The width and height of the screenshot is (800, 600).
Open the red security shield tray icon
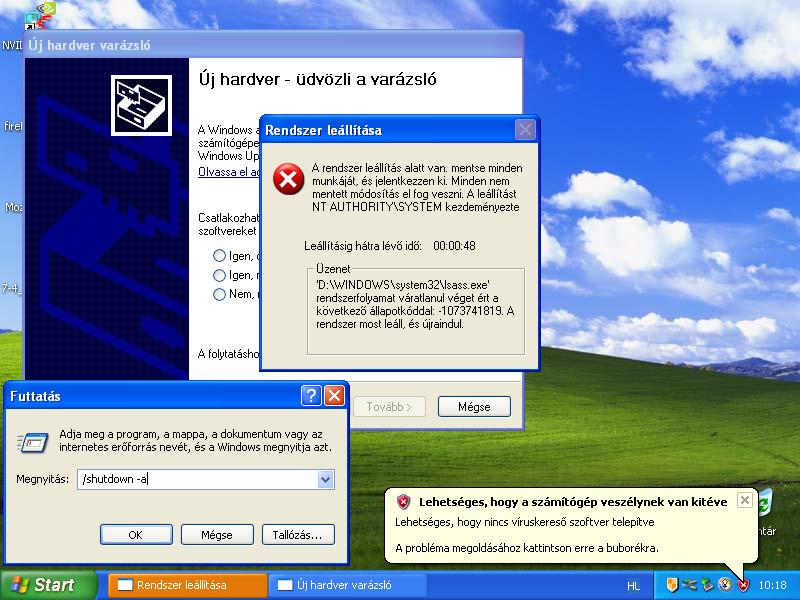pos(743,585)
